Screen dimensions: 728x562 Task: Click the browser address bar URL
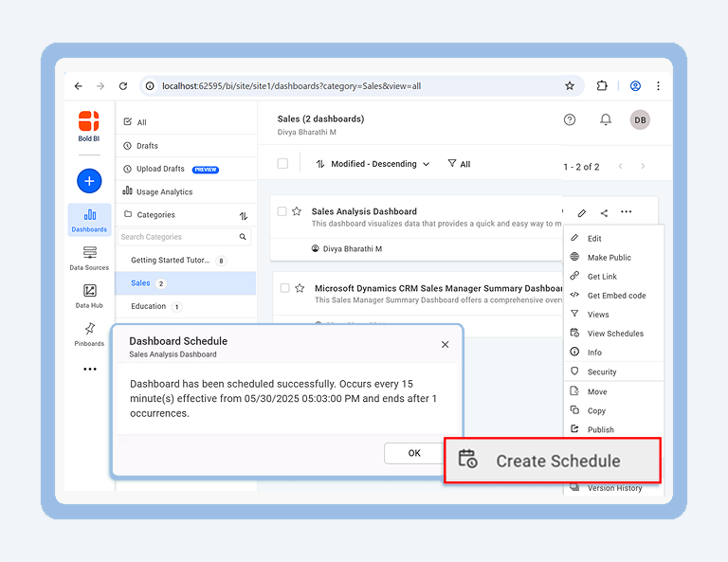[292, 86]
